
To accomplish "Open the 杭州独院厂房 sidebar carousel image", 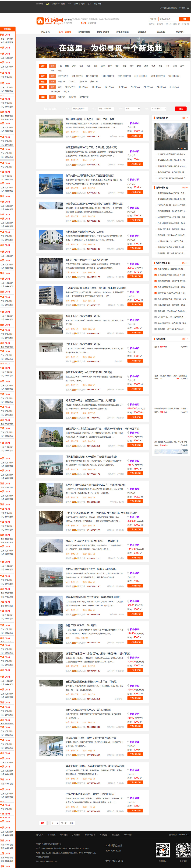I will coord(171,137).
